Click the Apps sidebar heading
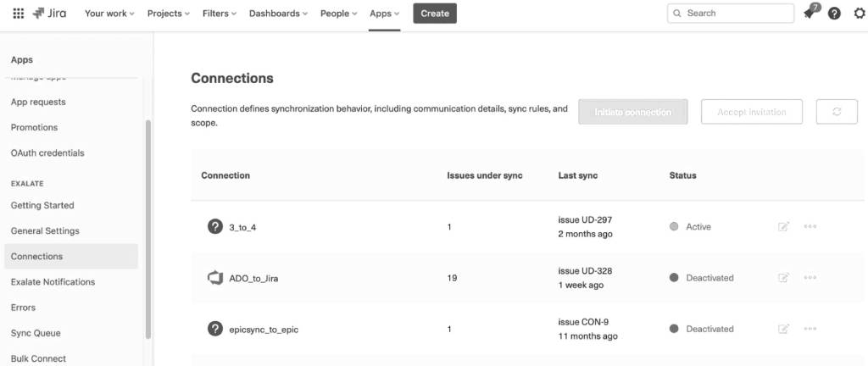 tap(21, 59)
